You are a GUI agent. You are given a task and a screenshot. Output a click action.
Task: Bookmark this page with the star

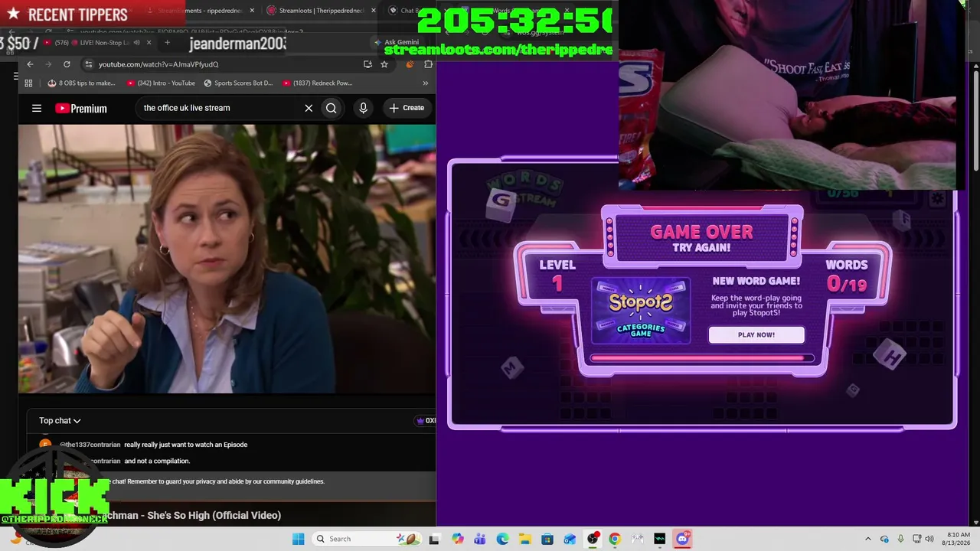(x=384, y=64)
